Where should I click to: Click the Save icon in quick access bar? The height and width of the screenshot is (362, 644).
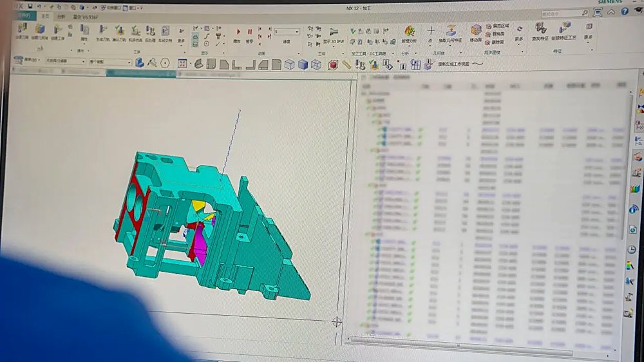pyautogui.click(x=30, y=6)
